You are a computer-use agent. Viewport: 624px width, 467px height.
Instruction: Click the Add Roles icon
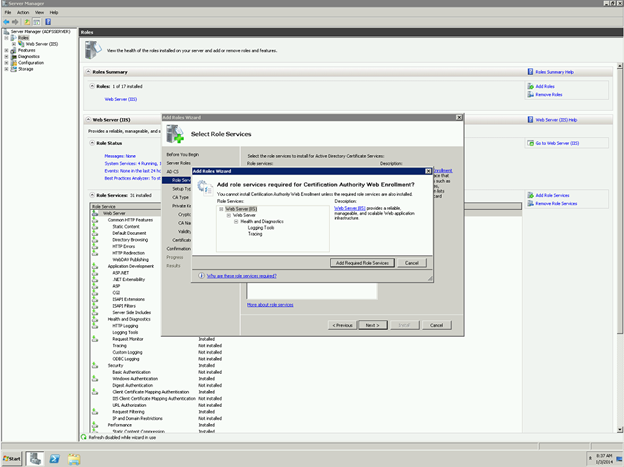(530, 86)
